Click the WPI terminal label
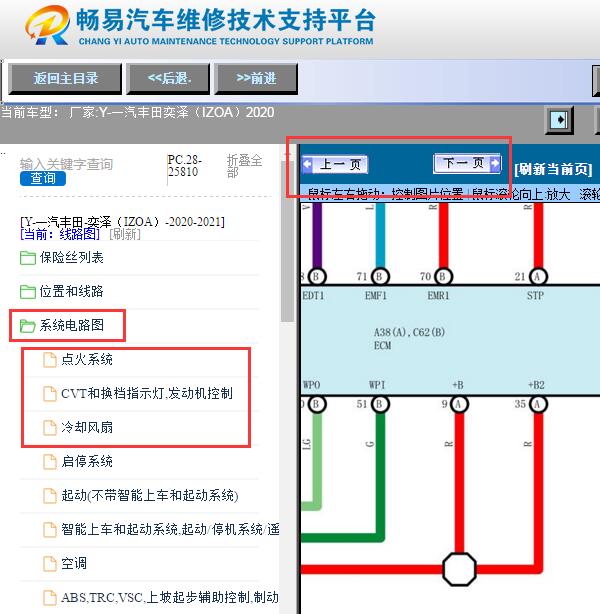This screenshot has width=600, height=614. tap(377, 385)
